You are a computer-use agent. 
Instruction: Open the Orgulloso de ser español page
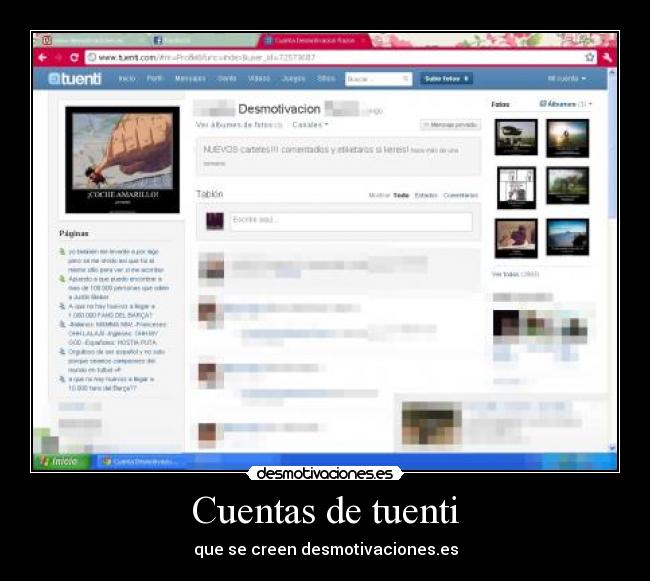[116, 361]
